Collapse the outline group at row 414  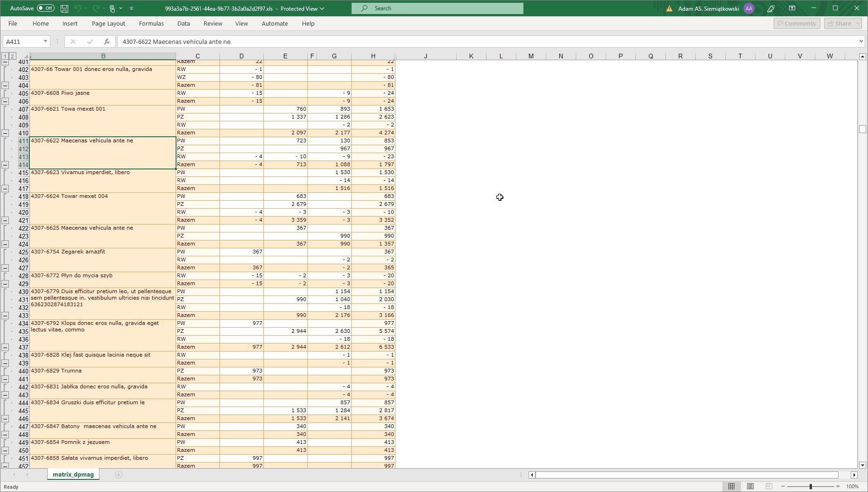point(5,165)
